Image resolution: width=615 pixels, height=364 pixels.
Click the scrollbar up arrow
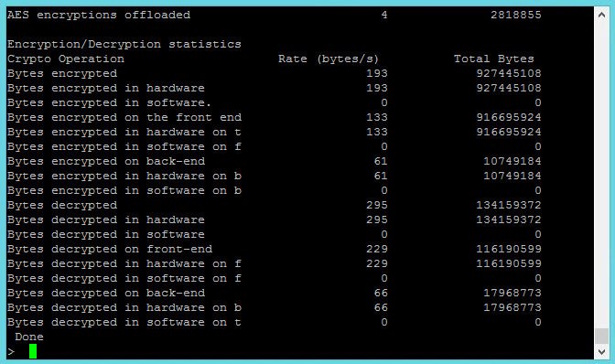(601, 15)
